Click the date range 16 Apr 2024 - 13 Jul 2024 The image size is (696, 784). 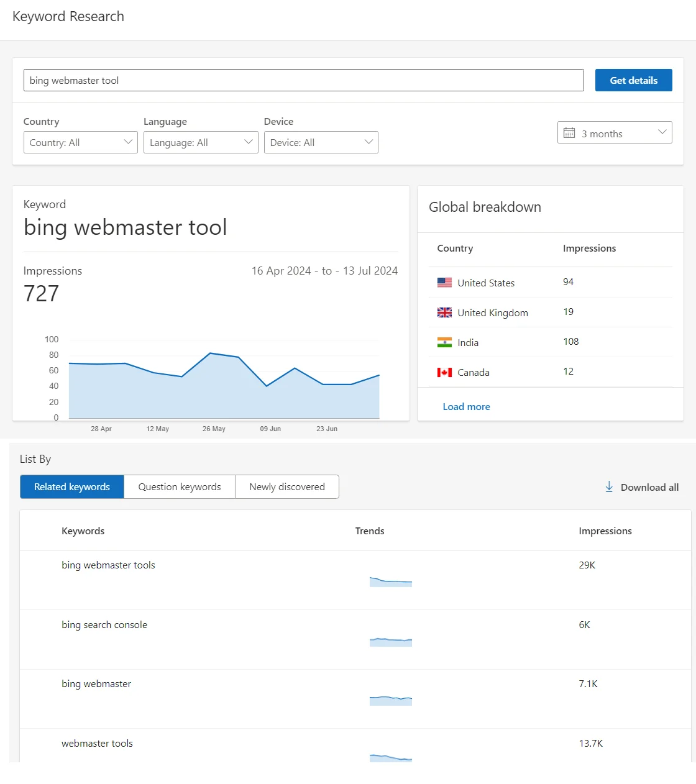coord(324,271)
